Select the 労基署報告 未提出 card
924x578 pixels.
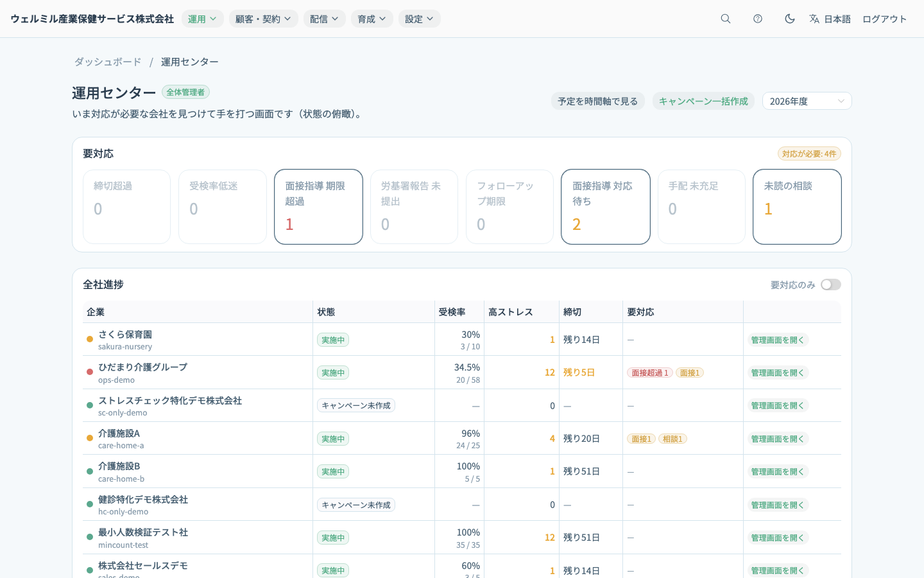tap(415, 207)
